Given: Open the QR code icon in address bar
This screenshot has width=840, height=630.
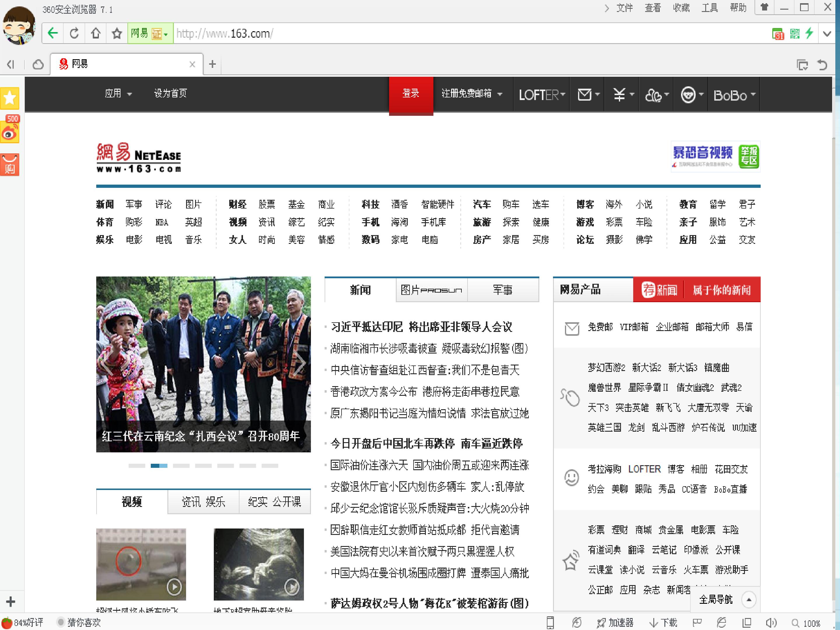Looking at the screenshot, I should pyautogui.click(x=794, y=34).
